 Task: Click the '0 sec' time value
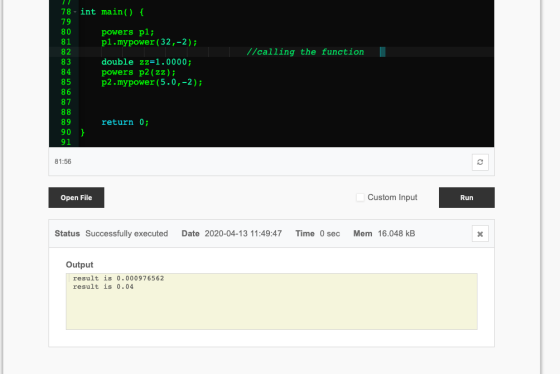(330, 234)
